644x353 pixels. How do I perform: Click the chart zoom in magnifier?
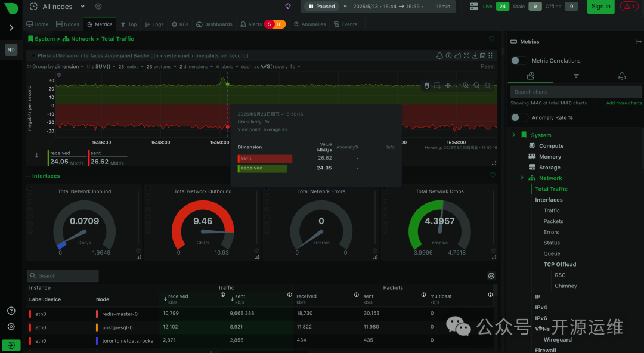(x=466, y=85)
